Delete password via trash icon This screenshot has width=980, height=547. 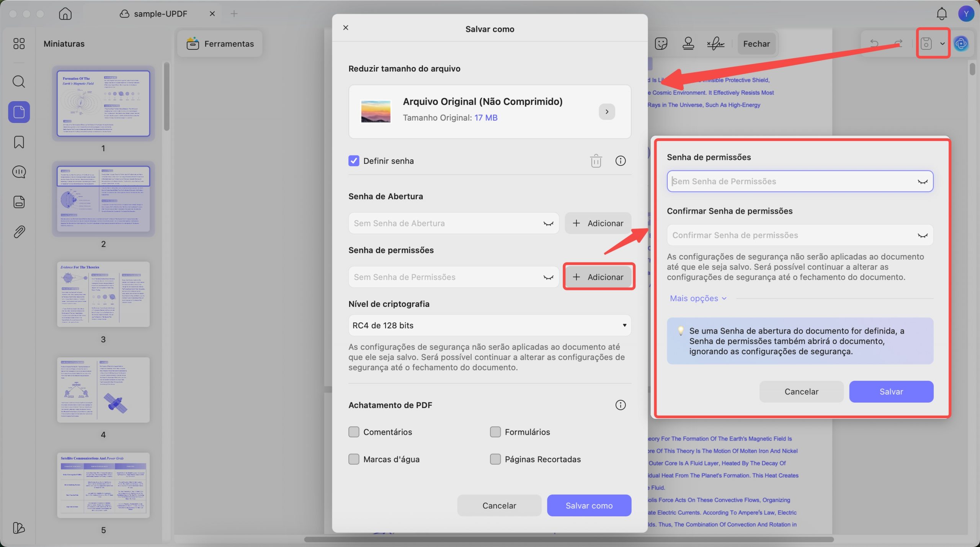(596, 161)
